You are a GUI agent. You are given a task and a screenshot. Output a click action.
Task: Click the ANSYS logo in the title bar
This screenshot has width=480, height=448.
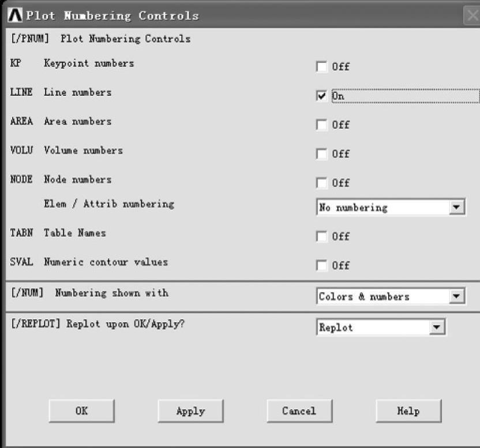click(x=16, y=16)
